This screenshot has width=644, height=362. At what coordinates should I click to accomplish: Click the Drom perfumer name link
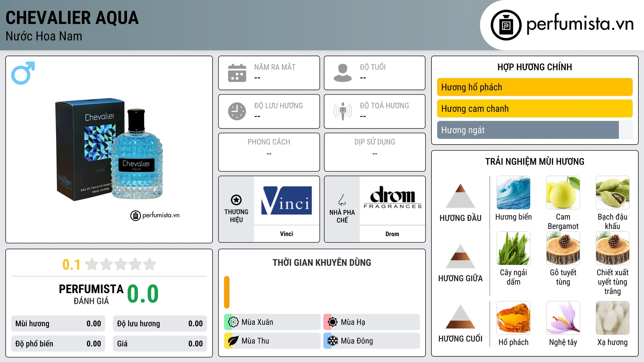point(392,234)
